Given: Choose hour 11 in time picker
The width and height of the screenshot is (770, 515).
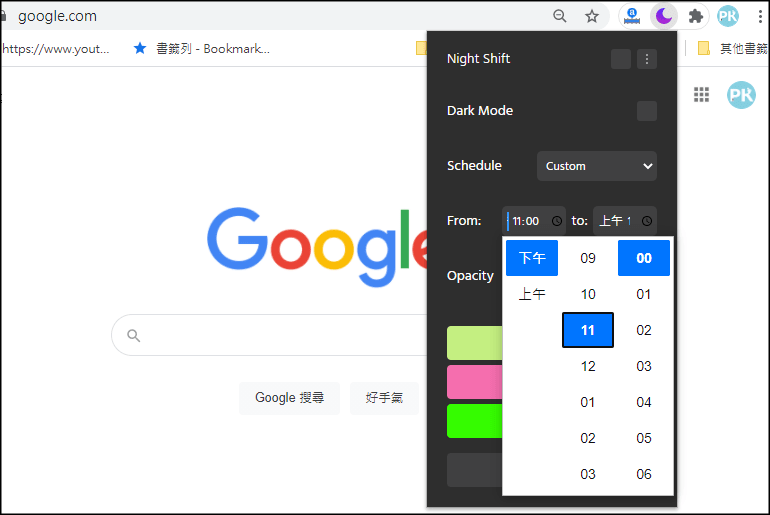Looking at the screenshot, I should [x=588, y=330].
